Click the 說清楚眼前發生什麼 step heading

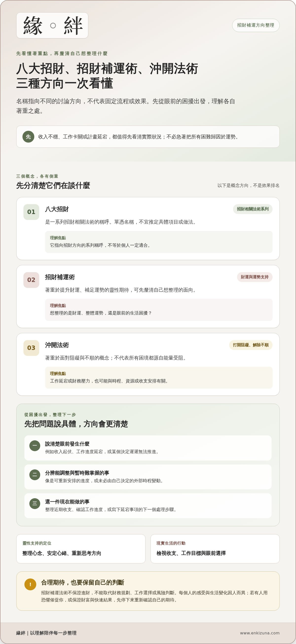67,444
